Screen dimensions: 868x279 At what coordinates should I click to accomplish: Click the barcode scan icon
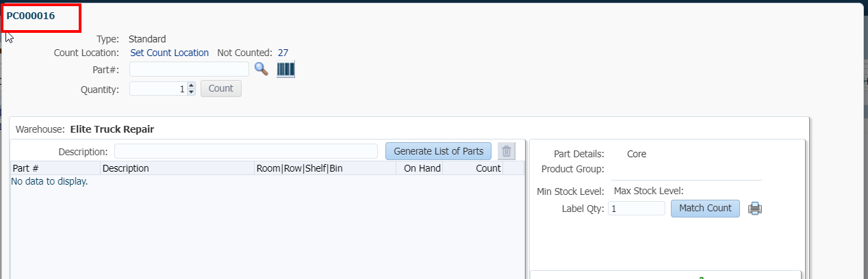[x=285, y=69]
